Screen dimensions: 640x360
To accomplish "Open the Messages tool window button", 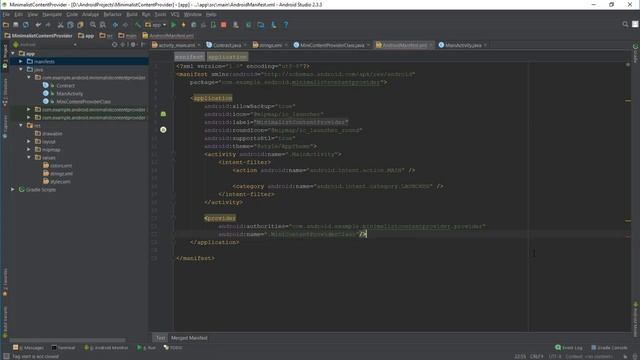I will click(x=28, y=348).
